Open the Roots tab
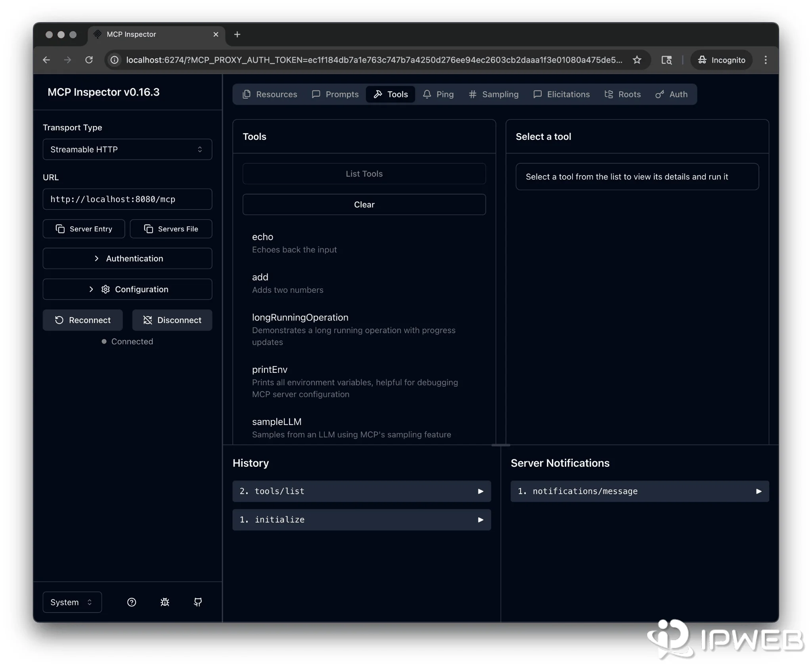 point(622,94)
